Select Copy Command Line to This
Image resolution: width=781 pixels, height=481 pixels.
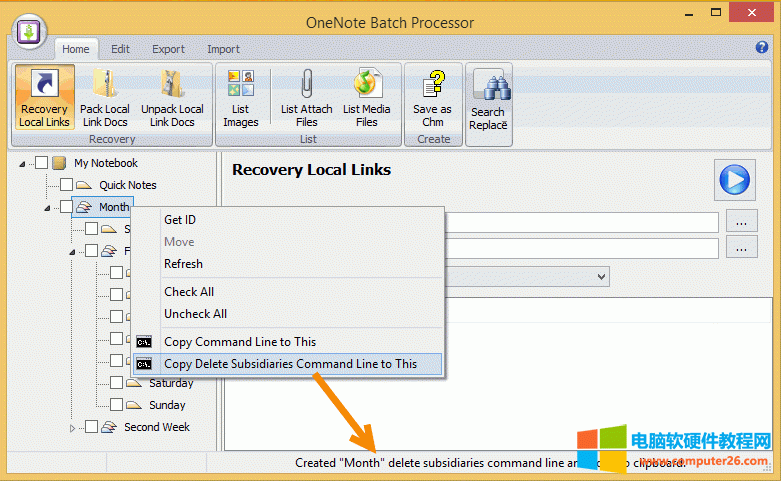240,342
